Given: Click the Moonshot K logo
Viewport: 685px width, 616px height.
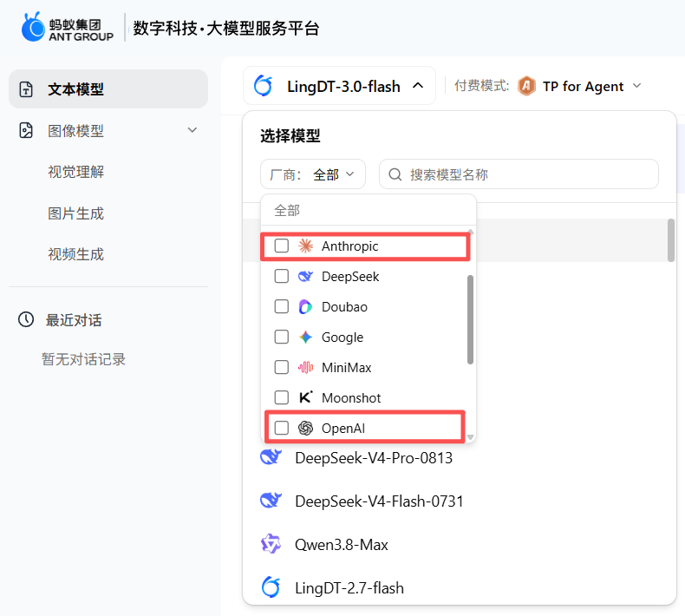Looking at the screenshot, I should [x=305, y=397].
